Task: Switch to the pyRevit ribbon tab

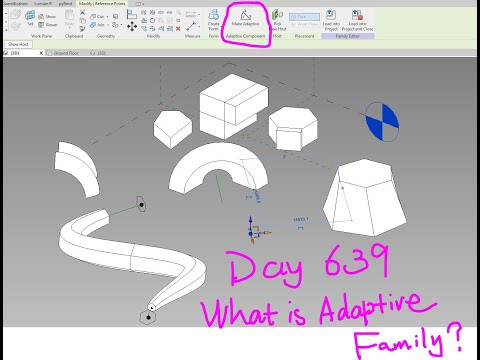Action: [65, 4]
